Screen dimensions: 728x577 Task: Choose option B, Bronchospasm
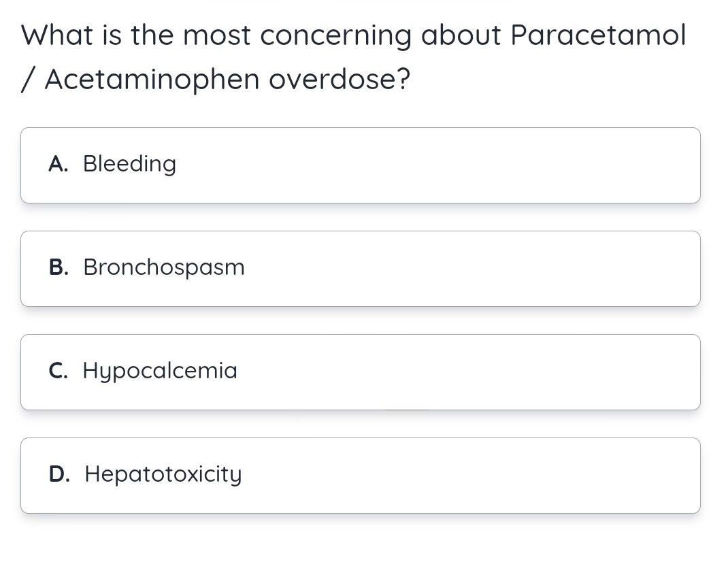coord(360,268)
